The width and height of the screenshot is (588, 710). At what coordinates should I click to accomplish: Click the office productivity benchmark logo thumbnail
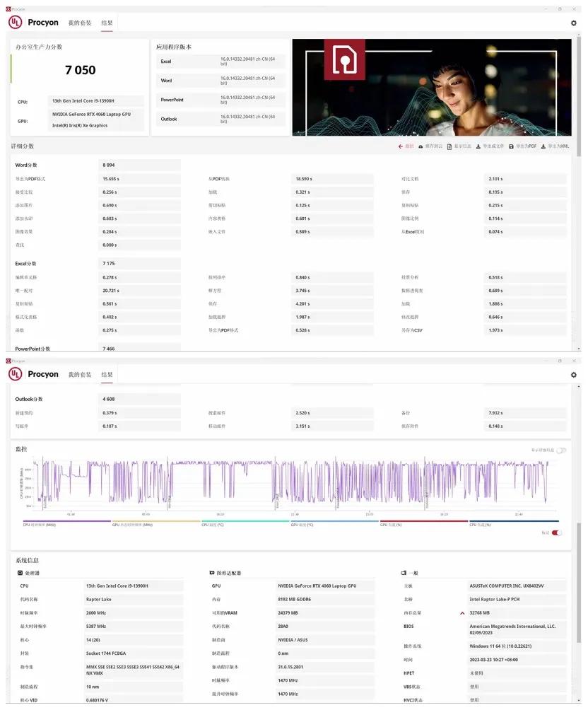tap(344, 59)
